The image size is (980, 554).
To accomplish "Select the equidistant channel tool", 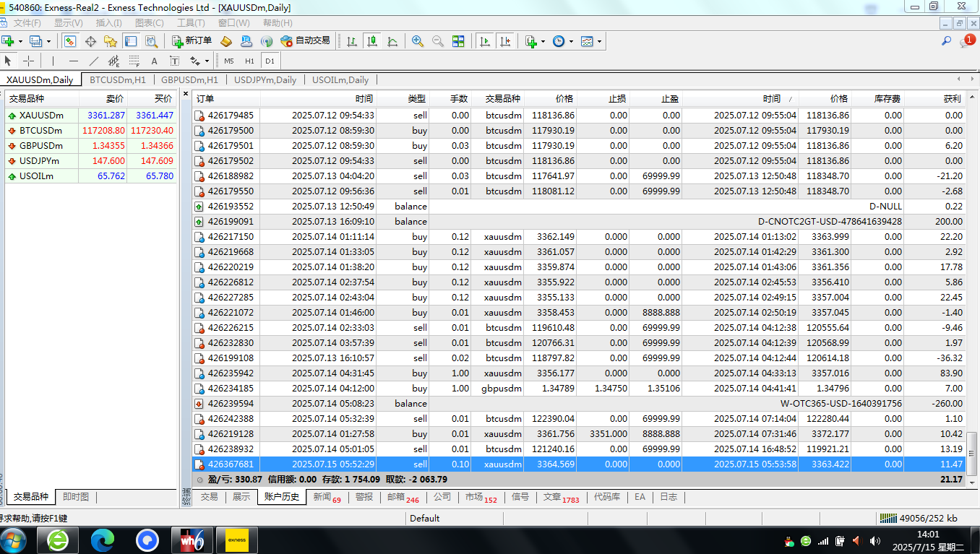I will [x=113, y=61].
